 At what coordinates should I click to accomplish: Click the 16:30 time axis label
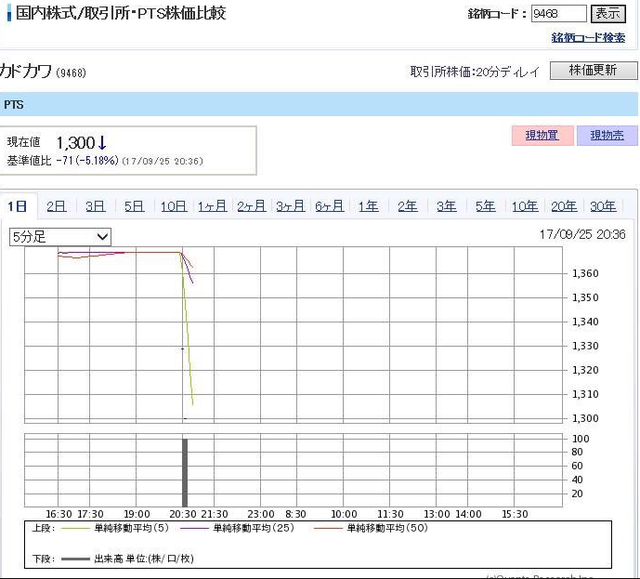coord(59,514)
